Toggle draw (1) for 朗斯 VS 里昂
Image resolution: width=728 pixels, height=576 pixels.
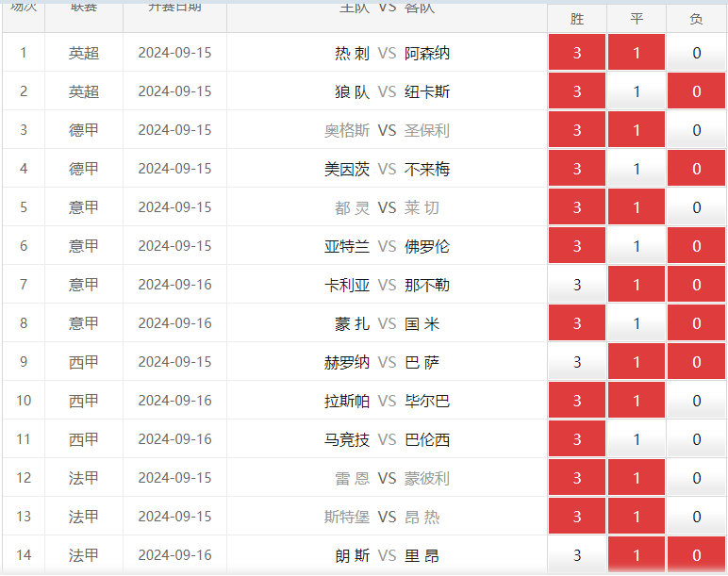pos(637,554)
